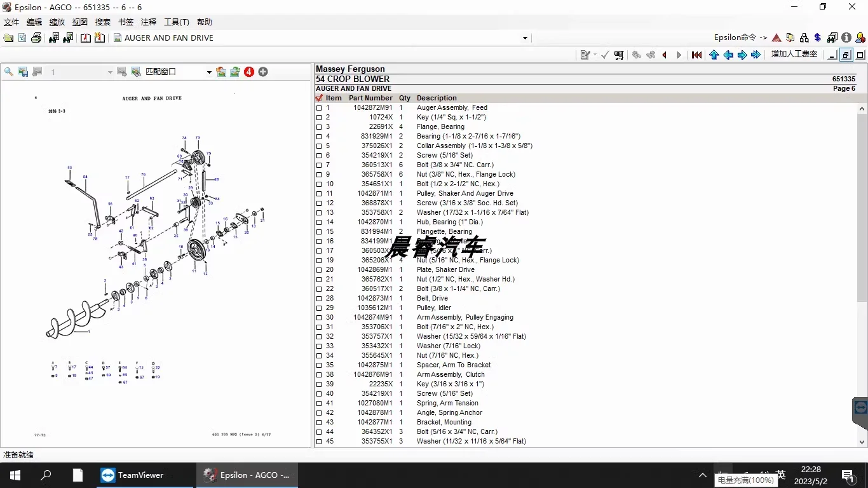This screenshot has height=488, width=868.
Task: Open the 匹配窗口 zoom dropdown
Action: tap(209, 72)
